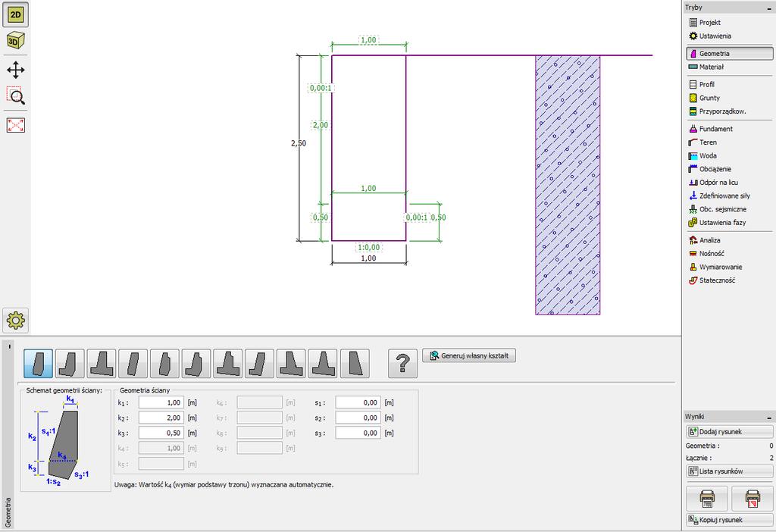The width and height of the screenshot is (776, 532).
Task: Activate the pan move tool
Action: click(x=16, y=70)
